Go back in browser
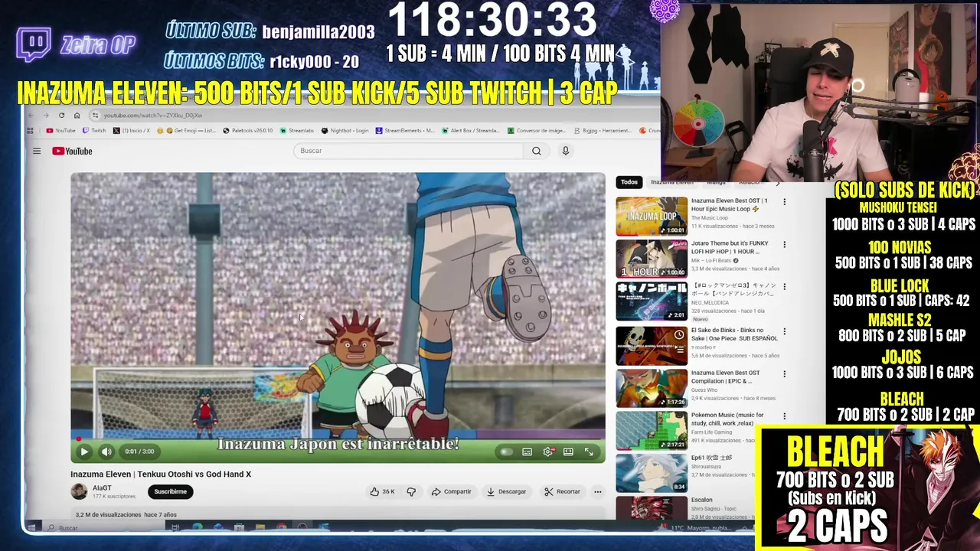This screenshot has height=551, width=980. pos(31,116)
